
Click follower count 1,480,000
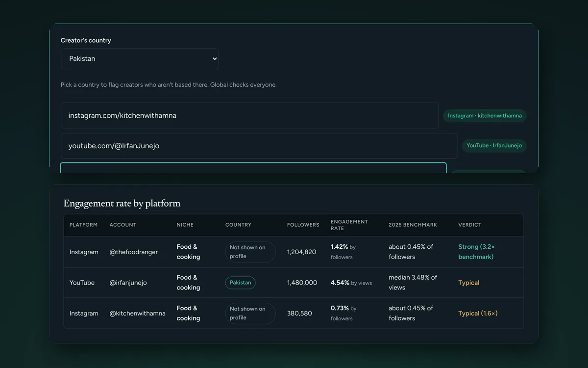pyautogui.click(x=302, y=283)
